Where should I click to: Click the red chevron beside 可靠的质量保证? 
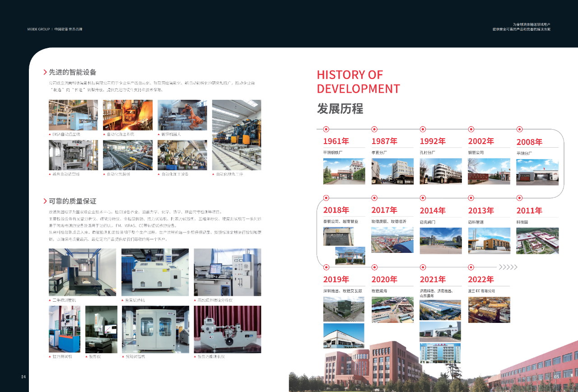[45, 201]
